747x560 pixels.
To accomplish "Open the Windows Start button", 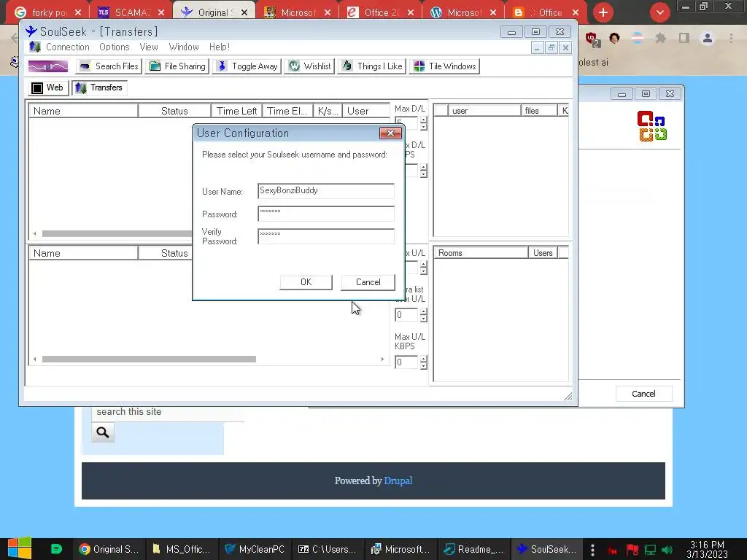I will tap(20, 548).
